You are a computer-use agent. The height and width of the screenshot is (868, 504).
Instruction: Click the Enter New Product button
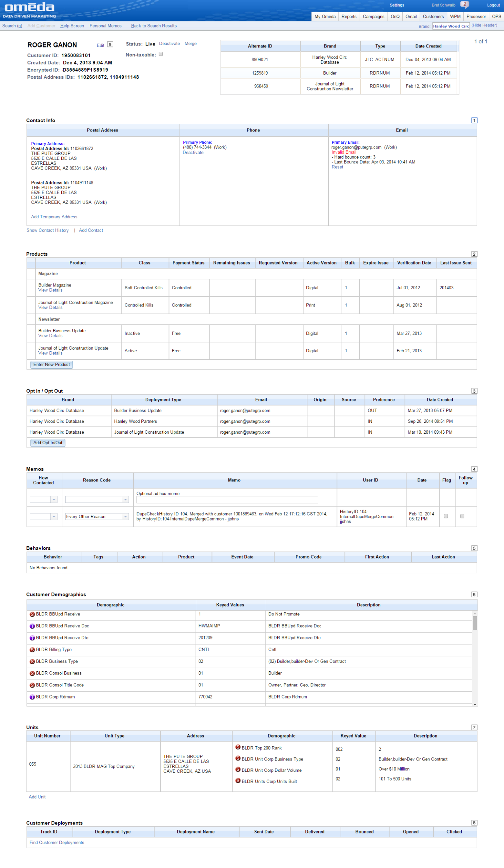click(52, 365)
